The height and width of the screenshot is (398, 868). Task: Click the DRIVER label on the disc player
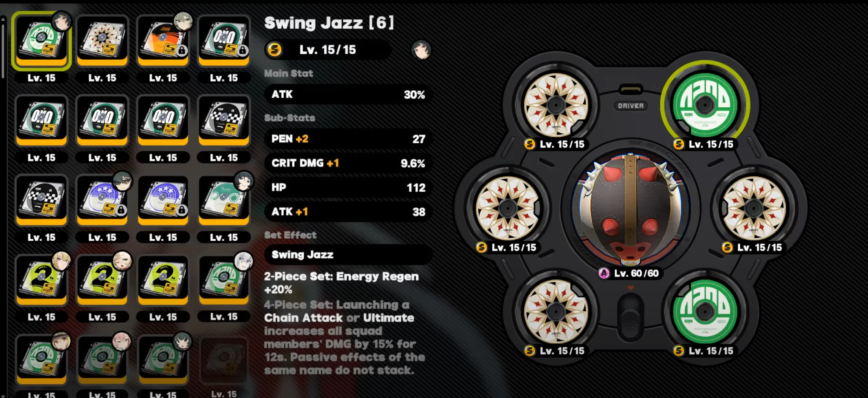(x=631, y=106)
